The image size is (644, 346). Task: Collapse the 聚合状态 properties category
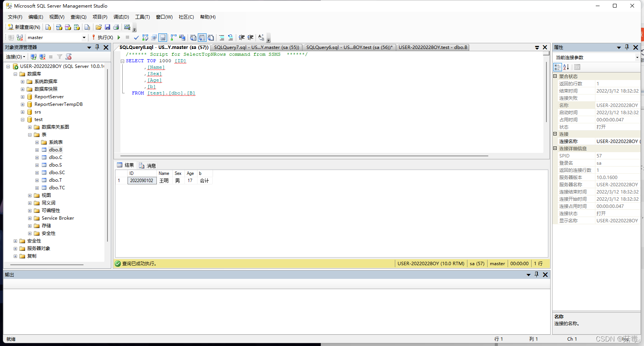555,76
